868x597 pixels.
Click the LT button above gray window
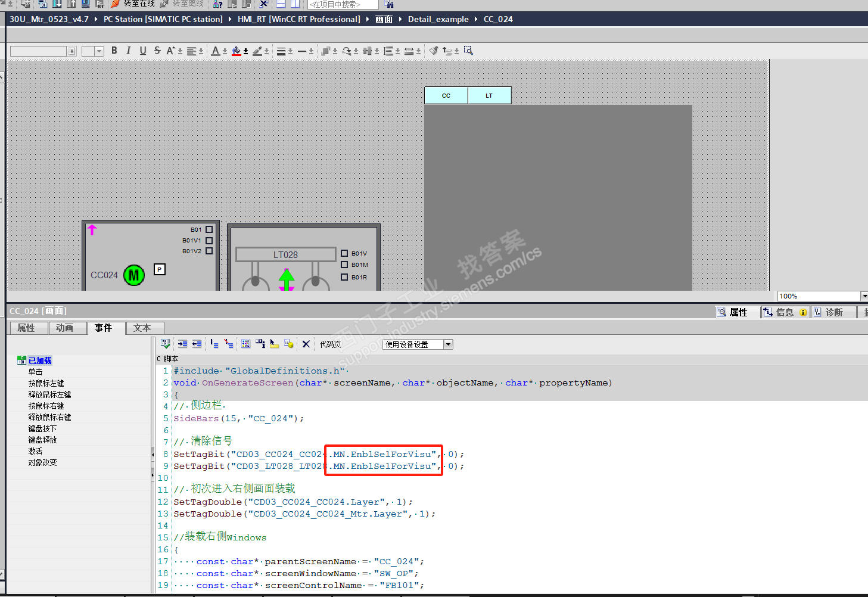point(489,95)
